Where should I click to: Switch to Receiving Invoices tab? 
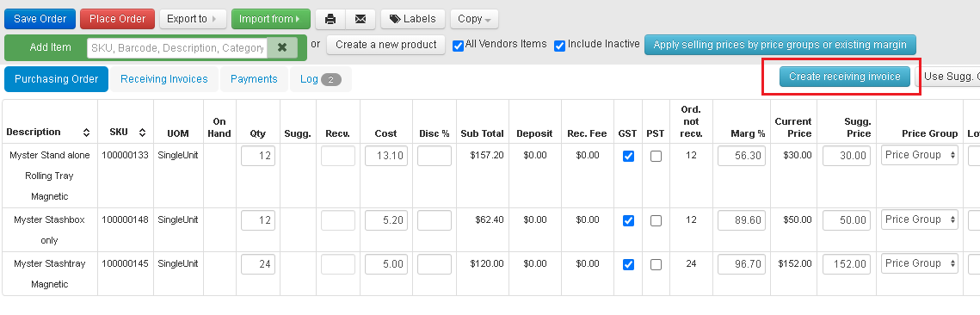click(x=163, y=79)
